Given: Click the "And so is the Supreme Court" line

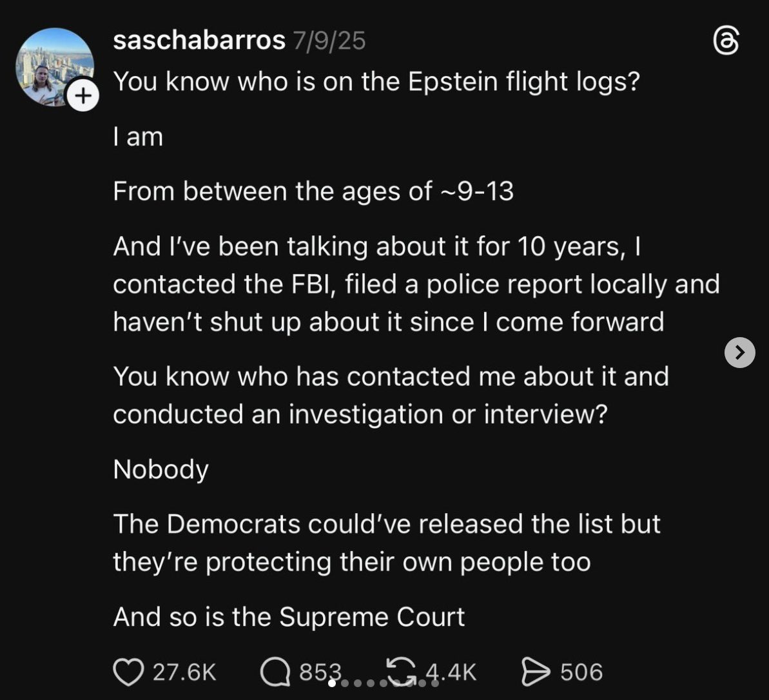Looking at the screenshot, I should tap(289, 617).
